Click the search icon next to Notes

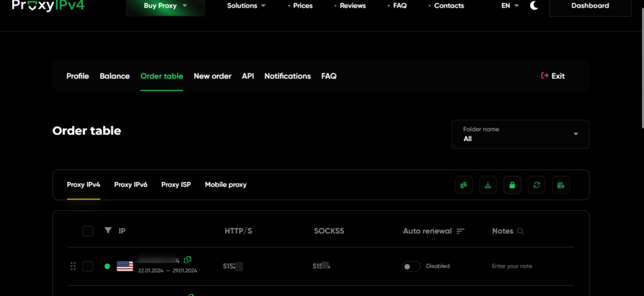520,231
